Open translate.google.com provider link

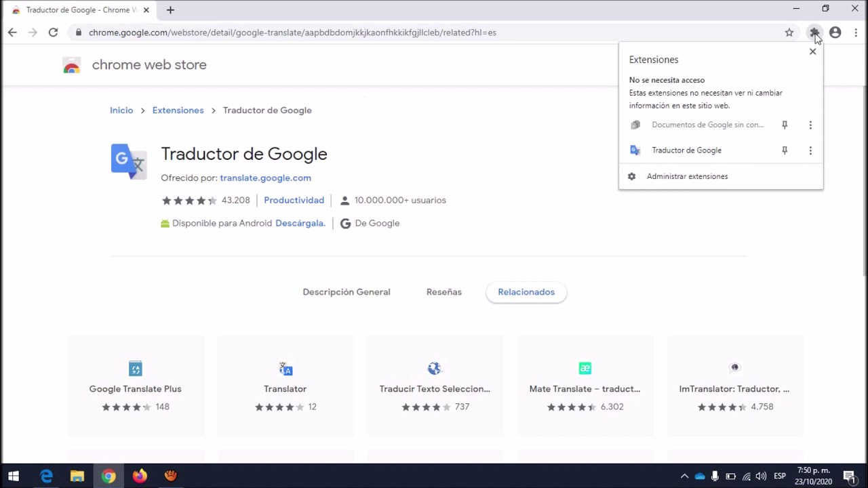coord(265,178)
